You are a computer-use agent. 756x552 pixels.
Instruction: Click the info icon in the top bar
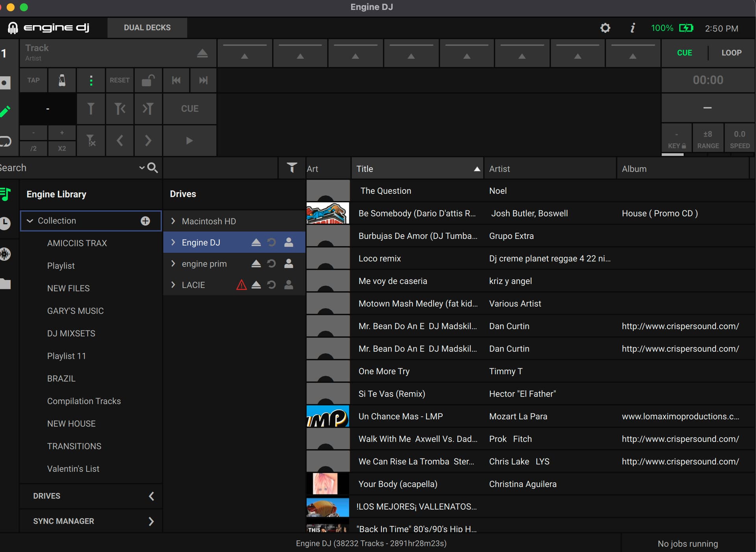coord(632,28)
